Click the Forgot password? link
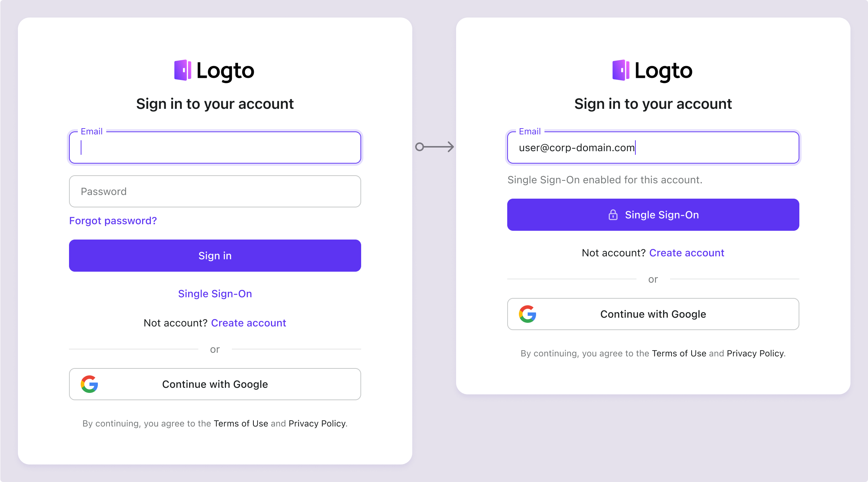The height and width of the screenshot is (482, 868). point(113,221)
